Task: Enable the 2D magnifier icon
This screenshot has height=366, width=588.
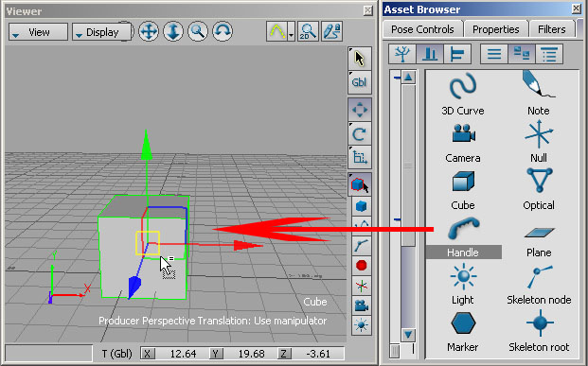Action: pyautogui.click(x=308, y=31)
